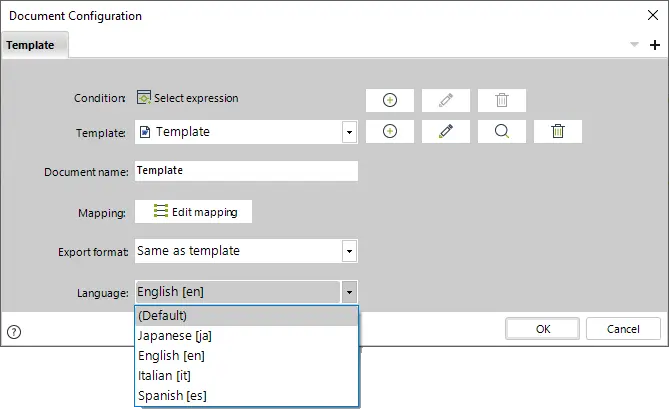
Task: Click the Select expression icon
Action: [x=144, y=97]
